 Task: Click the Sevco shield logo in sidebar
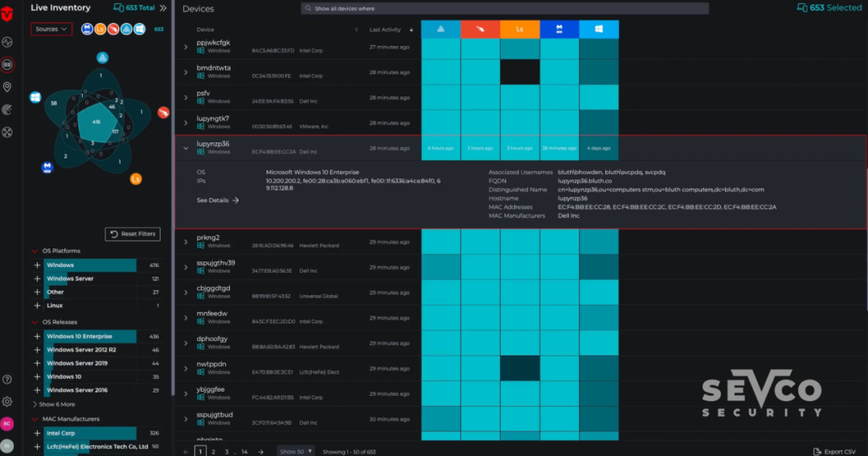tap(7, 14)
